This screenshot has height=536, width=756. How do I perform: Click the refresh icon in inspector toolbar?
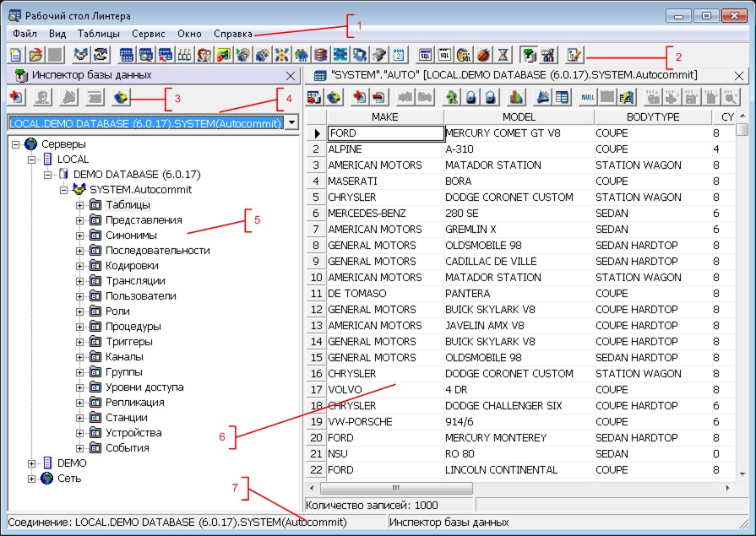point(121,97)
